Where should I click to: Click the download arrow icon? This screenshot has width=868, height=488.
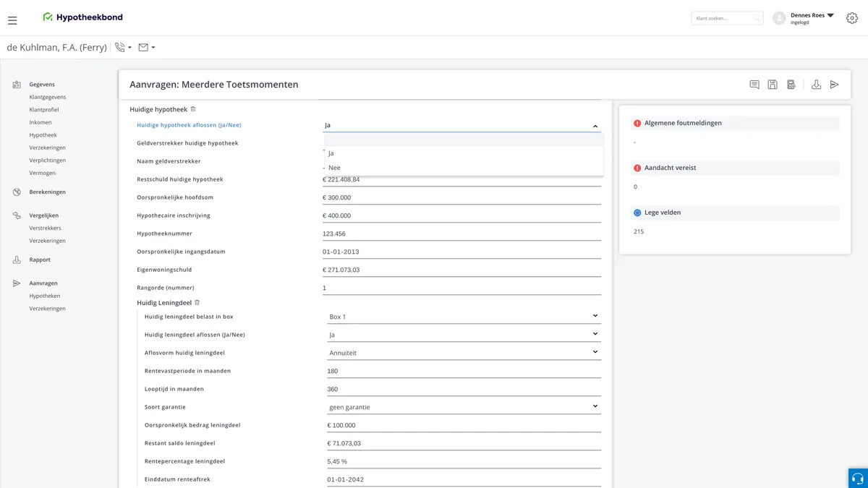tap(816, 85)
